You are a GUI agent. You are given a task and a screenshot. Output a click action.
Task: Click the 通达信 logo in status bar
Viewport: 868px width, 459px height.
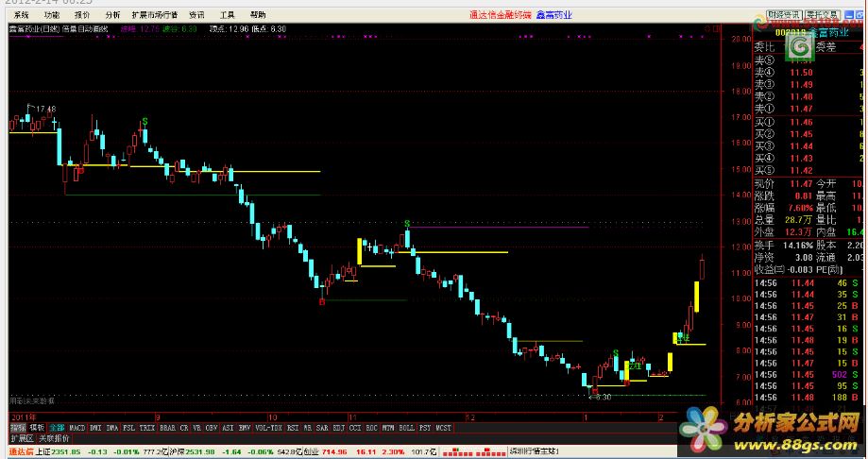(21, 451)
